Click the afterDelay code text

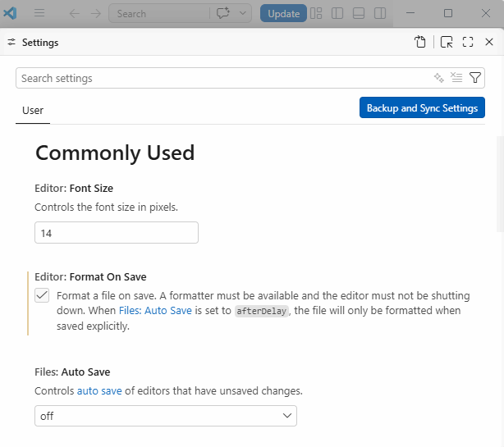262,311
